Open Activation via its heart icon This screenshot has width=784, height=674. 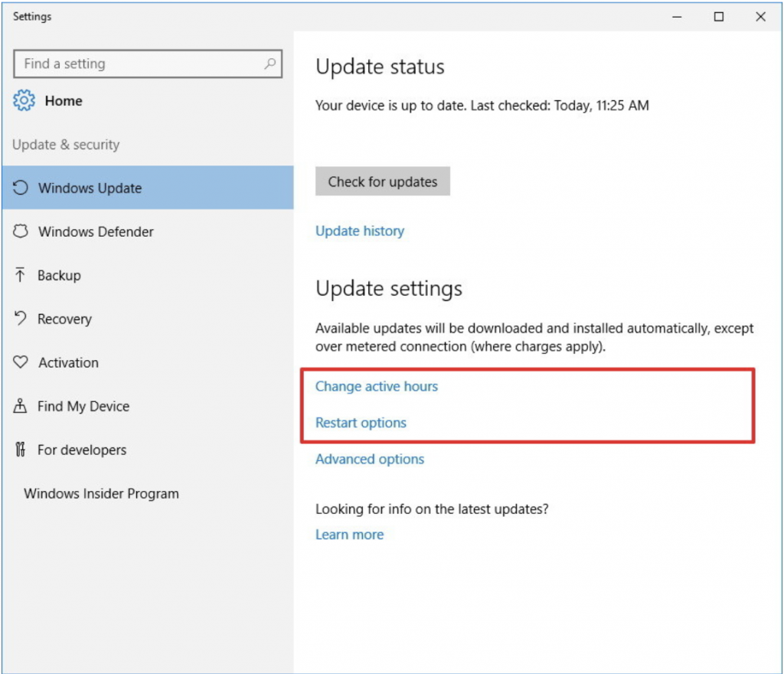point(21,362)
